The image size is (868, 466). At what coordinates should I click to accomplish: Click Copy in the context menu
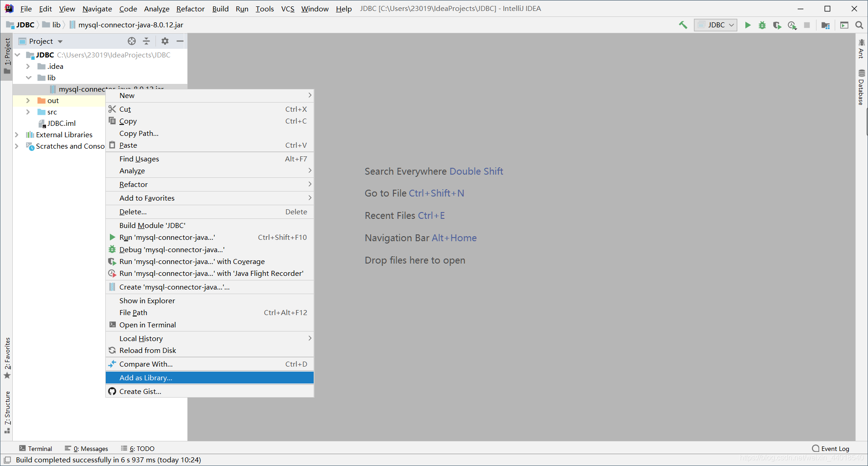210,121
